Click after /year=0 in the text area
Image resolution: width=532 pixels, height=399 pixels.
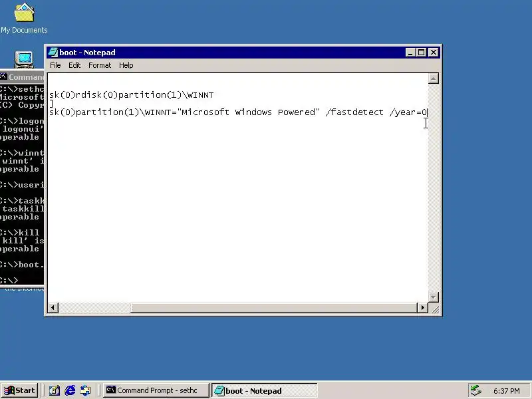428,112
